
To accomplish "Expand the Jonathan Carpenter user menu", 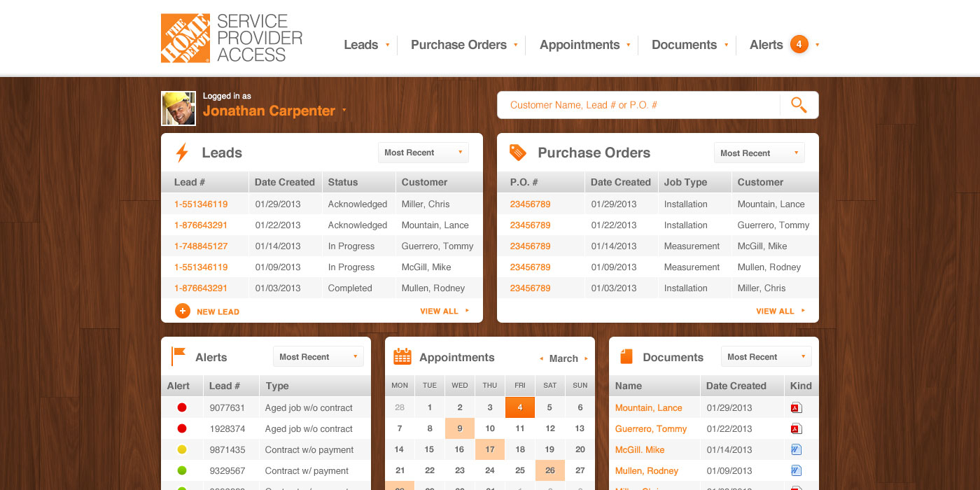I will (x=344, y=111).
